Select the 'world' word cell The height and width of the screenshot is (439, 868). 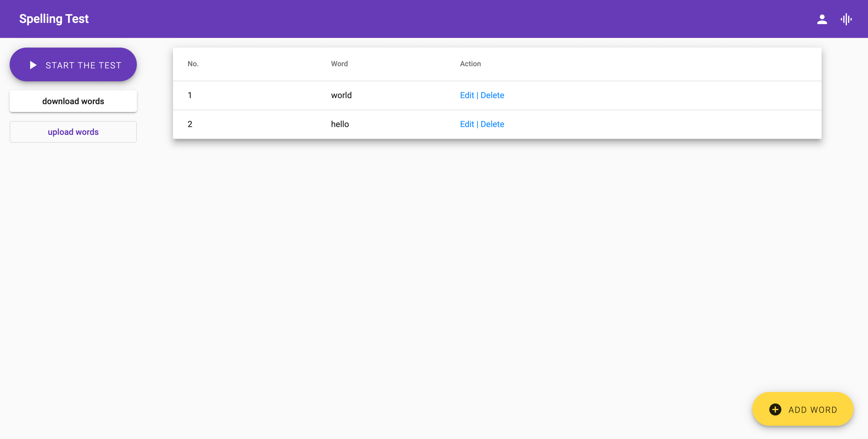click(341, 95)
